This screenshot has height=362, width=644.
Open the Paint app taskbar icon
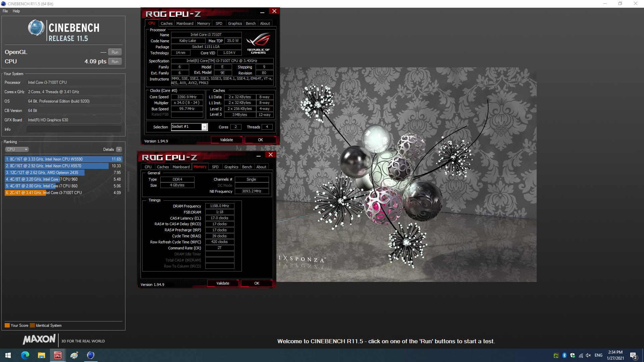tap(74, 355)
